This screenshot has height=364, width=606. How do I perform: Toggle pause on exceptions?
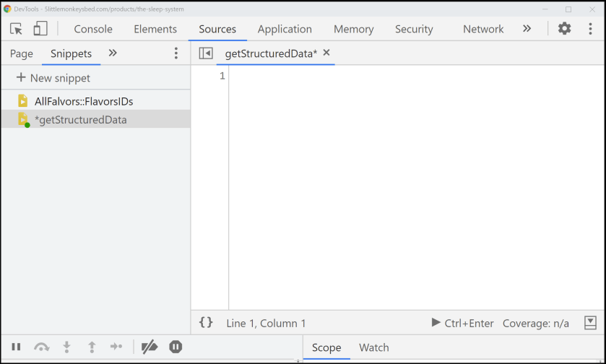(x=176, y=347)
